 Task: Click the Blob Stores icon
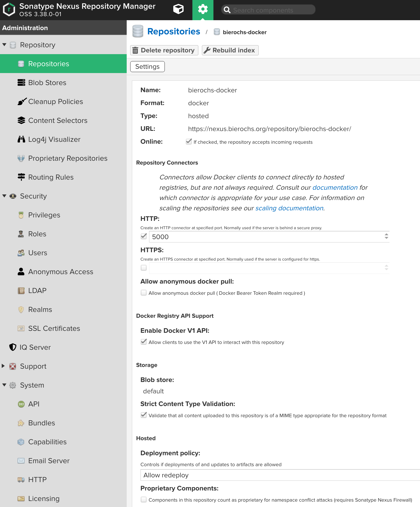coord(21,82)
